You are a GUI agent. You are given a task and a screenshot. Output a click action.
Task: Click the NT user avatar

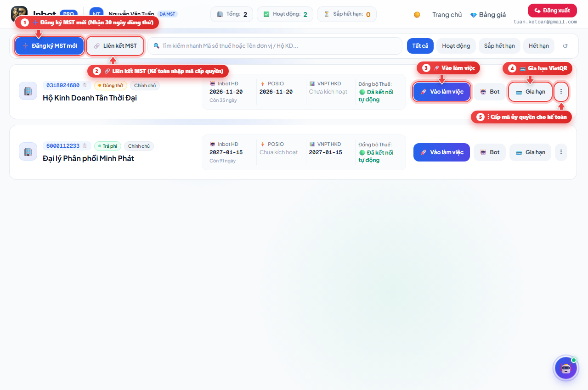point(96,14)
